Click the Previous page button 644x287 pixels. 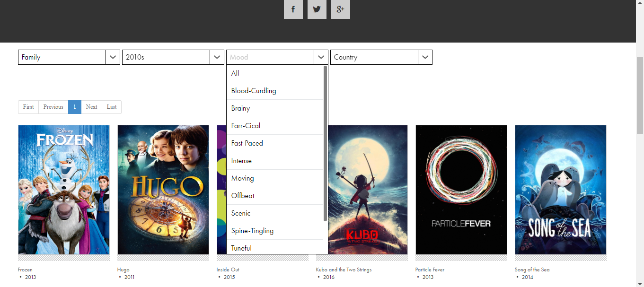53,107
